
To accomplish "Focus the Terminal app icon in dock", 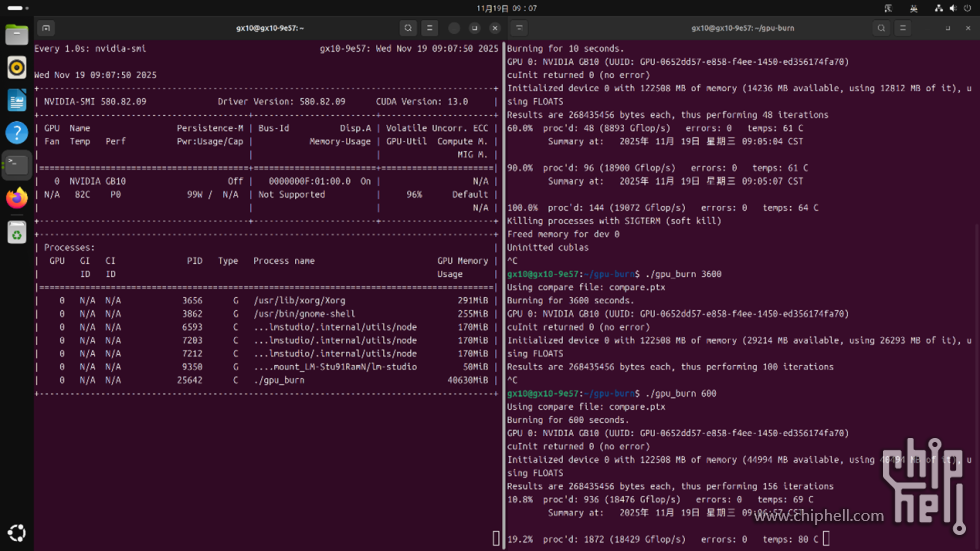I will coord(16,165).
